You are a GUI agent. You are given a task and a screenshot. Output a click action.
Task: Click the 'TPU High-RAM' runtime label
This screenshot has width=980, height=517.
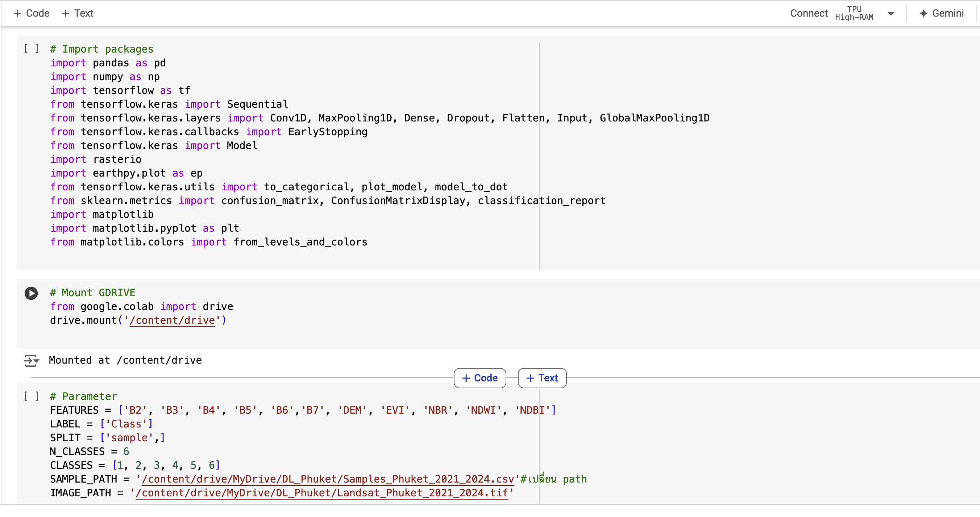click(854, 13)
